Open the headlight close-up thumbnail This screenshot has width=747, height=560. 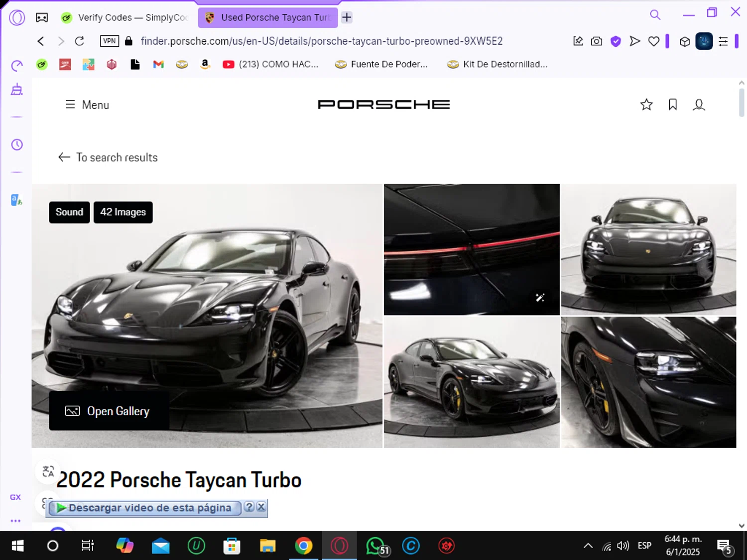648,382
